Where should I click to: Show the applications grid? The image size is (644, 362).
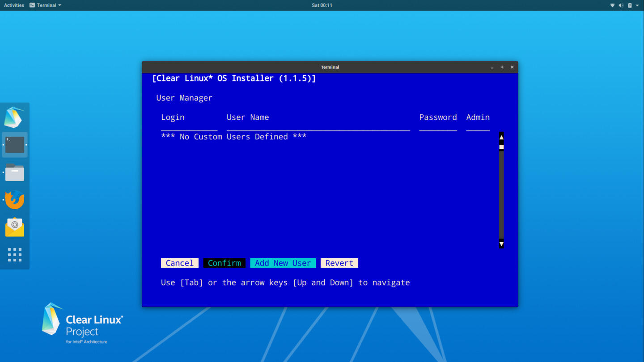pyautogui.click(x=15, y=255)
